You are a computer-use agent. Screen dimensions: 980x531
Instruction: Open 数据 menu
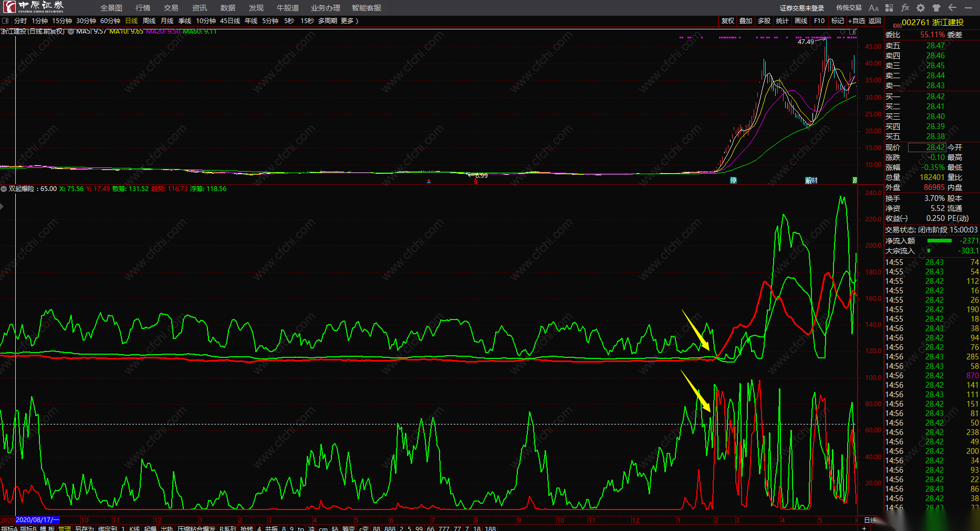coord(228,8)
